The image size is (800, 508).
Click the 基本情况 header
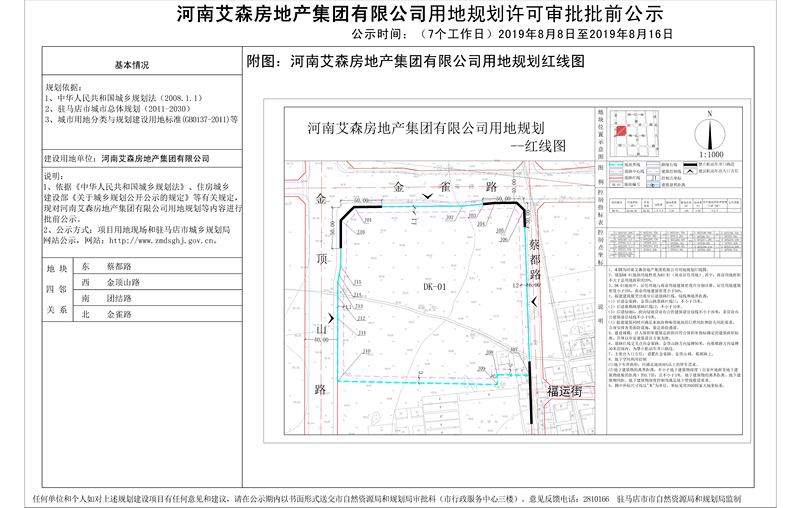132,65
